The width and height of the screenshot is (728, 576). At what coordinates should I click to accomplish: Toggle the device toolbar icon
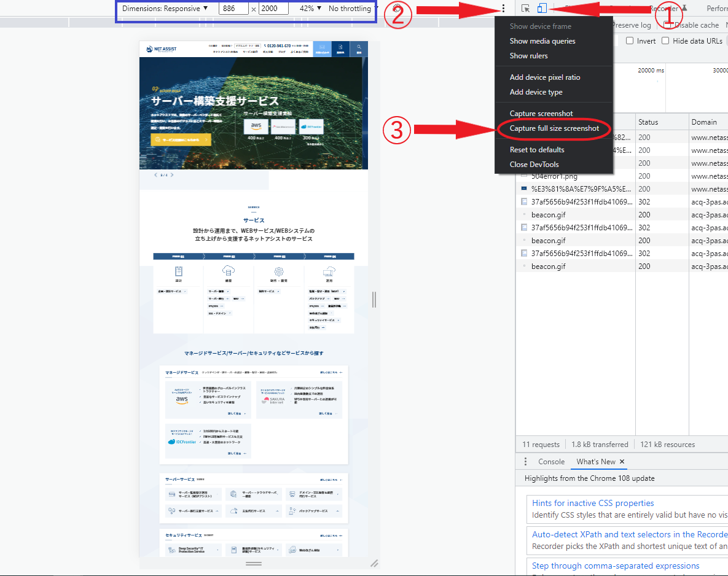click(541, 9)
